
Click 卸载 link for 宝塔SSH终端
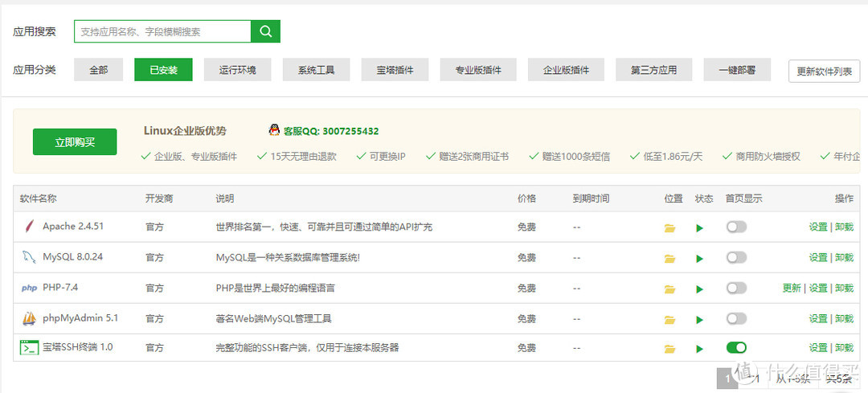click(844, 348)
